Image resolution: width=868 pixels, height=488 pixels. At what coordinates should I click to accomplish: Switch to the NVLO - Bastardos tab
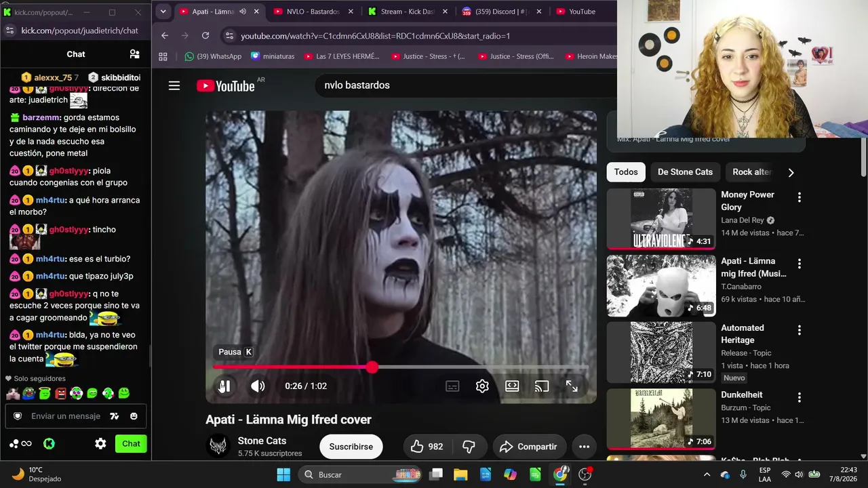pos(313,12)
